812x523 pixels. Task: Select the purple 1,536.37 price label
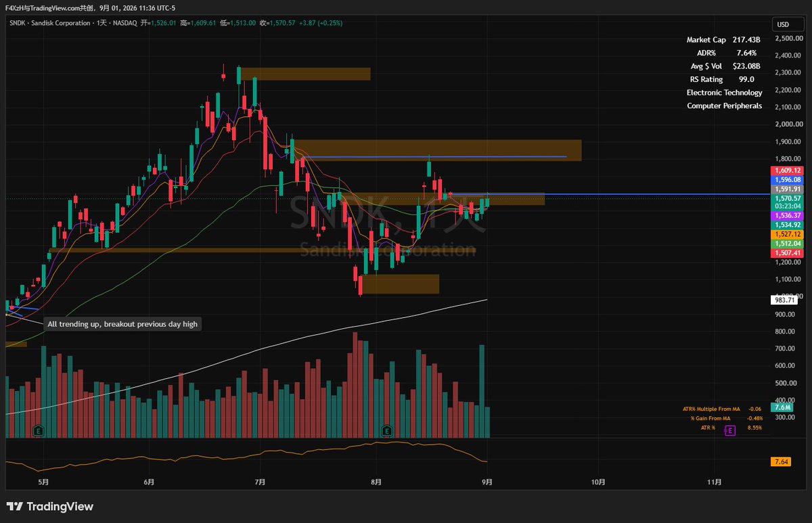point(787,215)
